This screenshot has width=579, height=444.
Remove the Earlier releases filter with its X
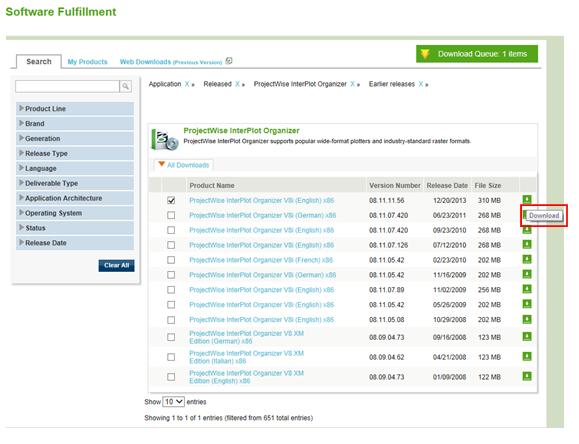(421, 84)
